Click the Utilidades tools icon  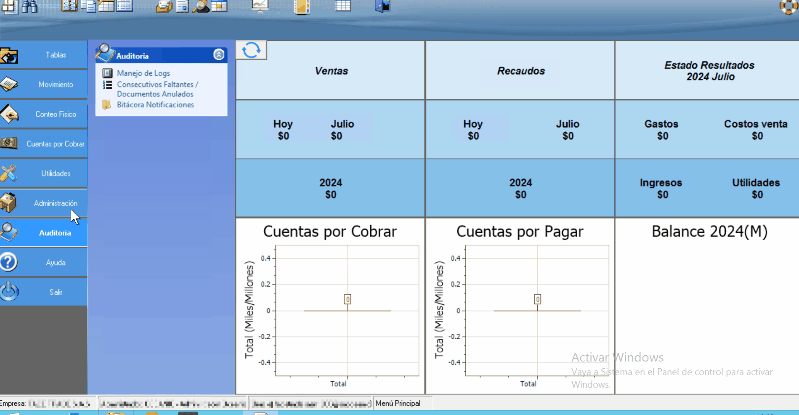pyautogui.click(x=9, y=173)
